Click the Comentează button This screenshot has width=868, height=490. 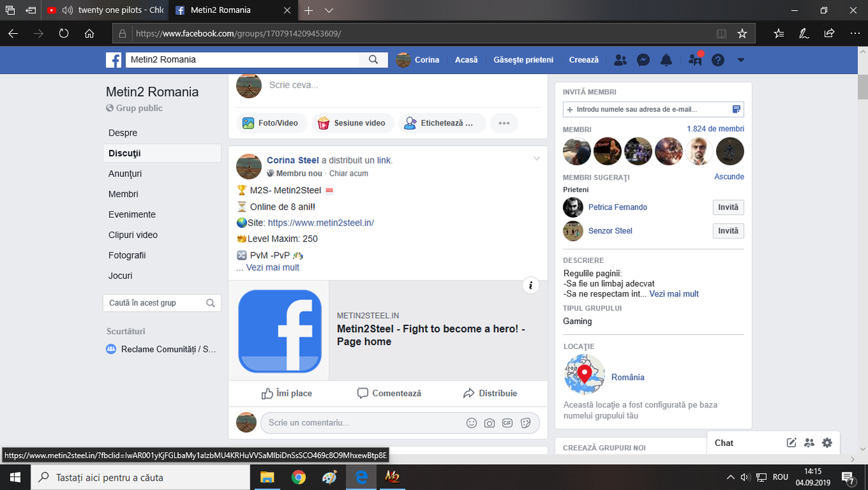coord(389,393)
